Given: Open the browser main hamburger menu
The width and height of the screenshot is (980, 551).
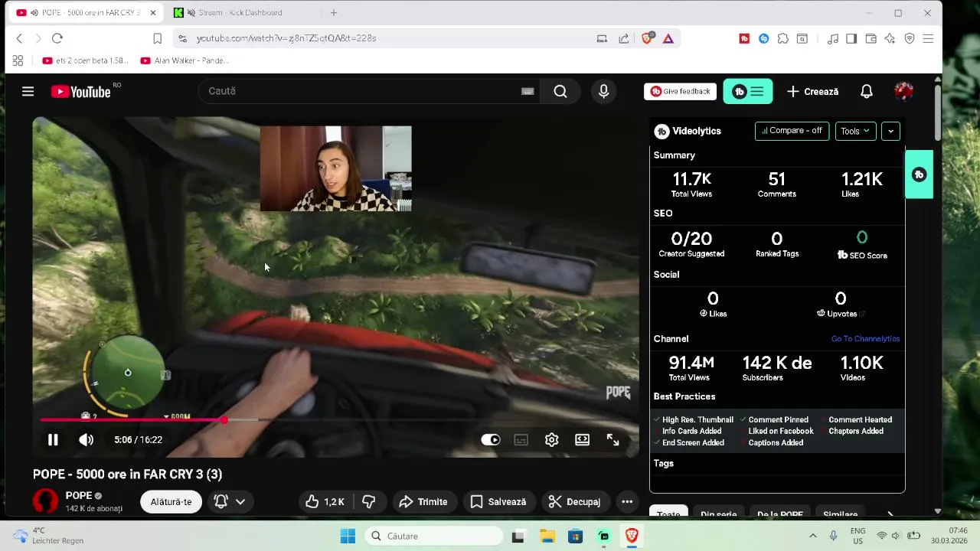Looking at the screenshot, I should [x=928, y=38].
